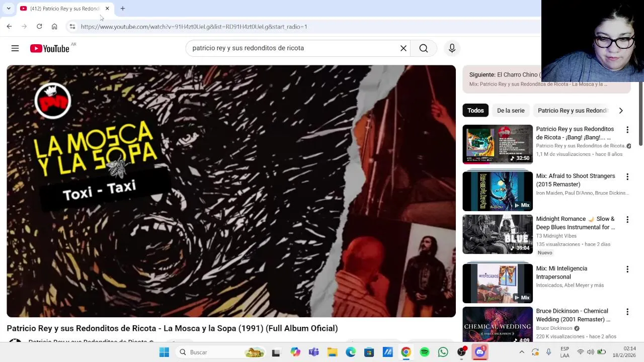Close the Patricio Rey YouTube tab
Image resolution: width=644 pixels, height=362 pixels.
[x=107, y=9]
